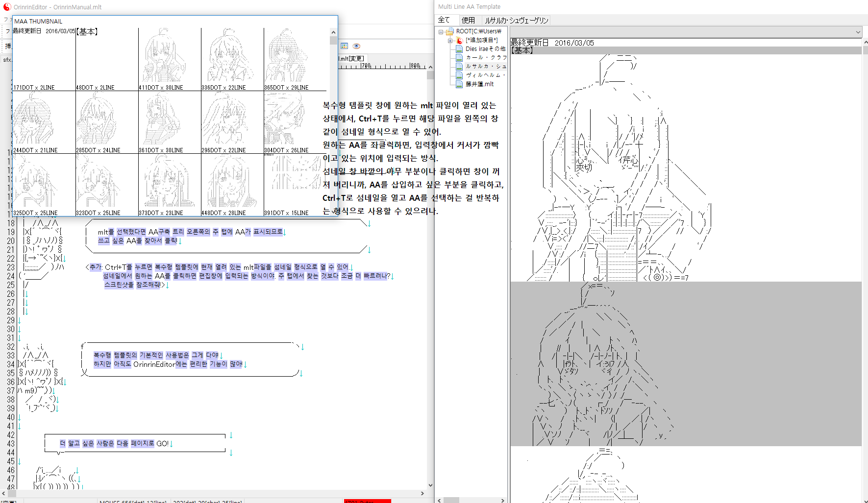Select the ヴィルヘルム file in tree
Image resolution: width=868 pixels, height=503 pixels.
coord(485,75)
